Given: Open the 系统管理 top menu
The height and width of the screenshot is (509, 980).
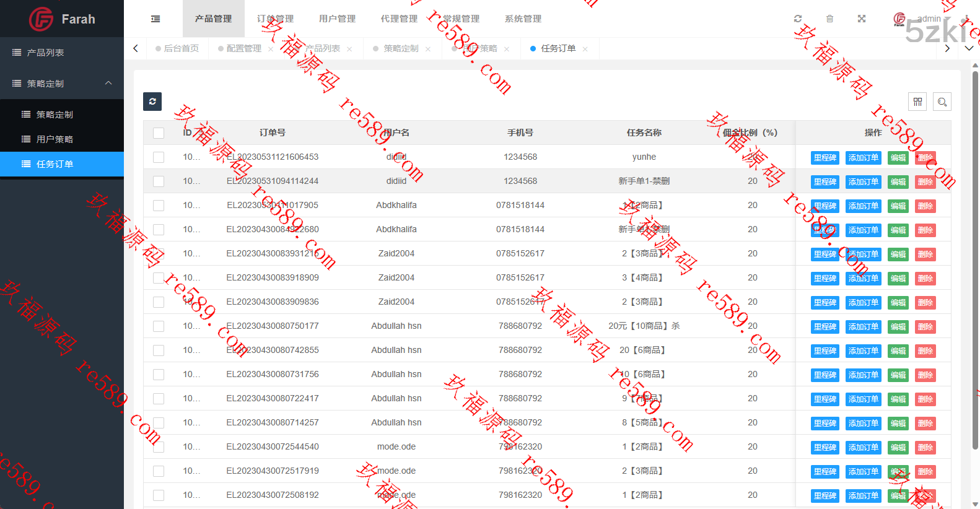Looking at the screenshot, I should (x=523, y=19).
